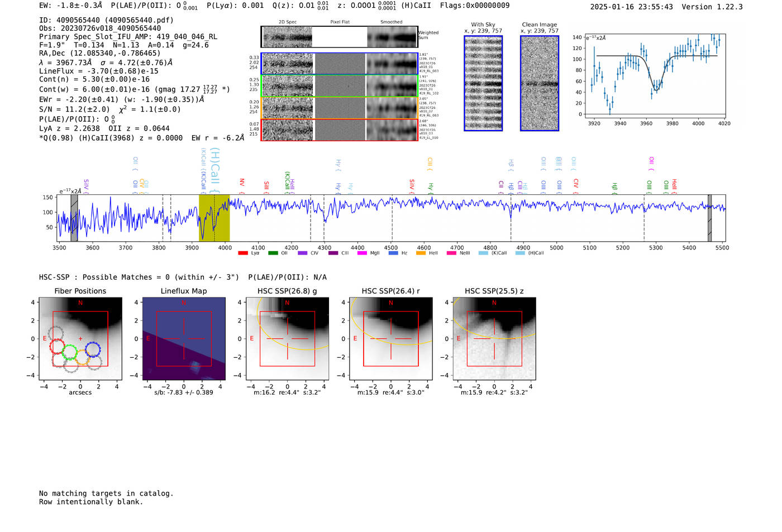Viewport: 782px width, 532px height.
Task: Click the green fiber circle in Fiber Positions
Action: click(x=70, y=352)
